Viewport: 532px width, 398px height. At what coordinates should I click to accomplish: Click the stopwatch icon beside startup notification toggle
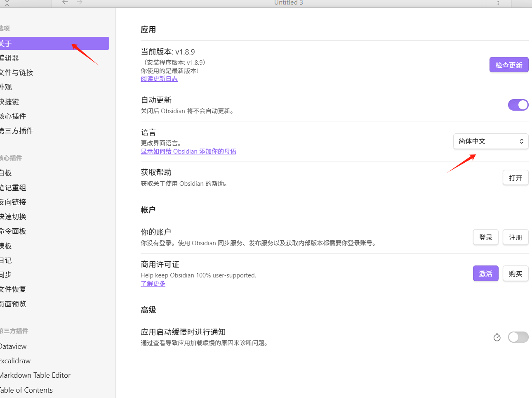497,337
